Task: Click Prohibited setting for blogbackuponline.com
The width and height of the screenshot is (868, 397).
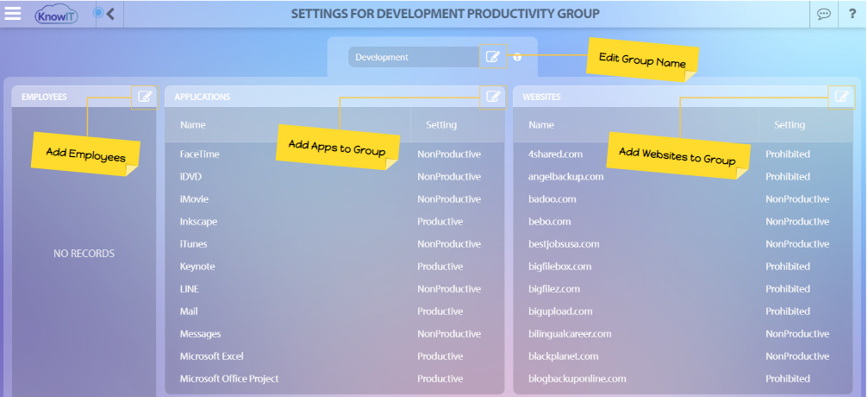Action: 788,379
